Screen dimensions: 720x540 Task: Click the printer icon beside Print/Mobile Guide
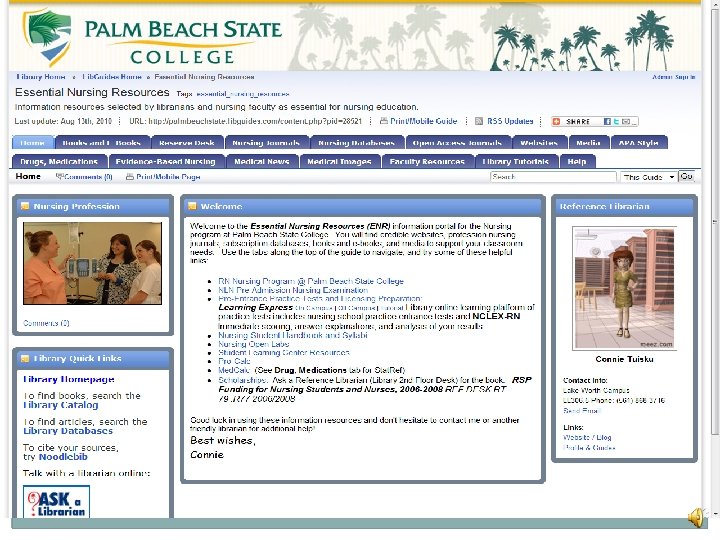pyautogui.click(x=384, y=121)
